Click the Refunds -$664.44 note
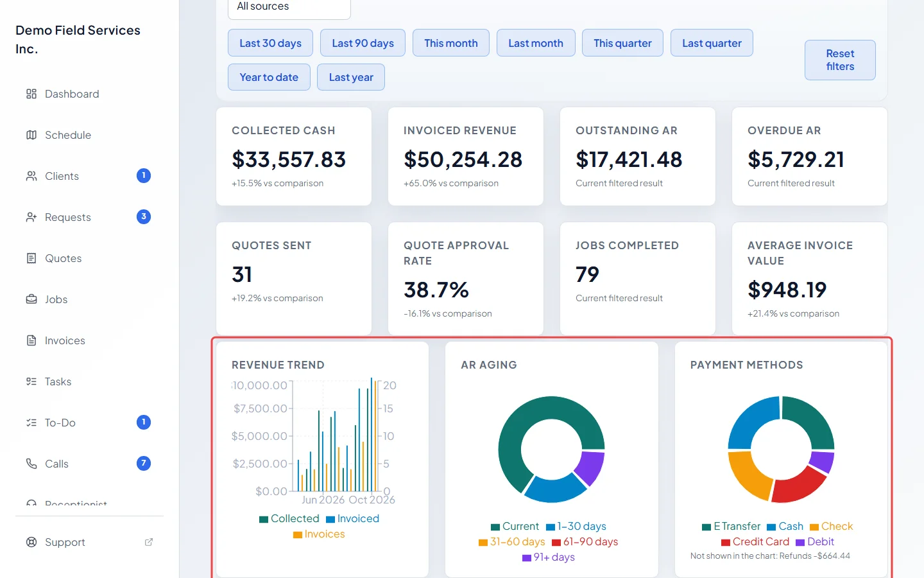This screenshot has height=578, width=924. pyautogui.click(x=770, y=556)
